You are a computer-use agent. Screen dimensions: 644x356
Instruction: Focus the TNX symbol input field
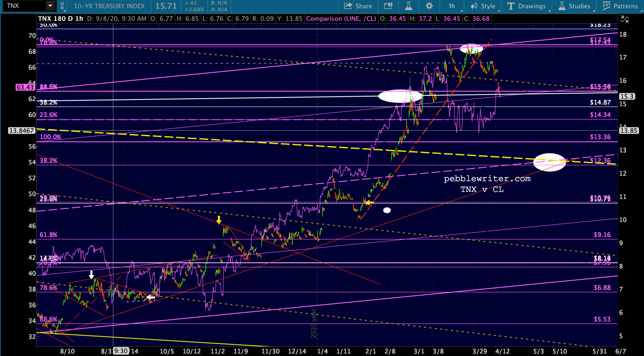click(x=25, y=6)
